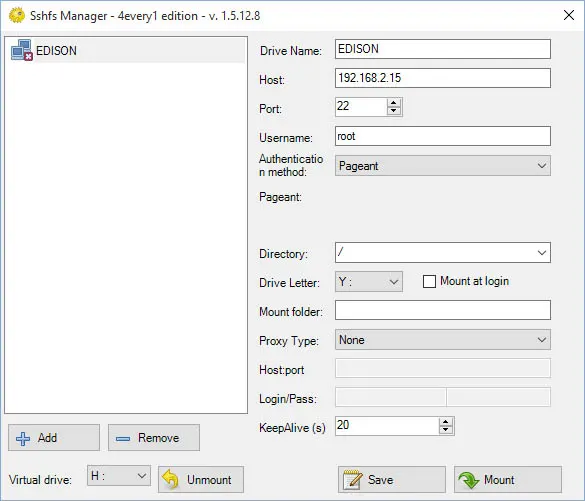Enable the Mount at login checkbox
The width and height of the screenshot is (585, 501).
429,281
